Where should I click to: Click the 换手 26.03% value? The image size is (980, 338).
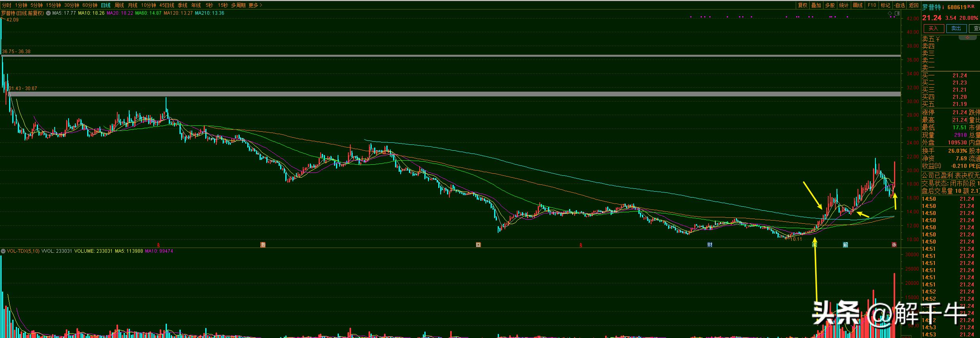[957, 151]
